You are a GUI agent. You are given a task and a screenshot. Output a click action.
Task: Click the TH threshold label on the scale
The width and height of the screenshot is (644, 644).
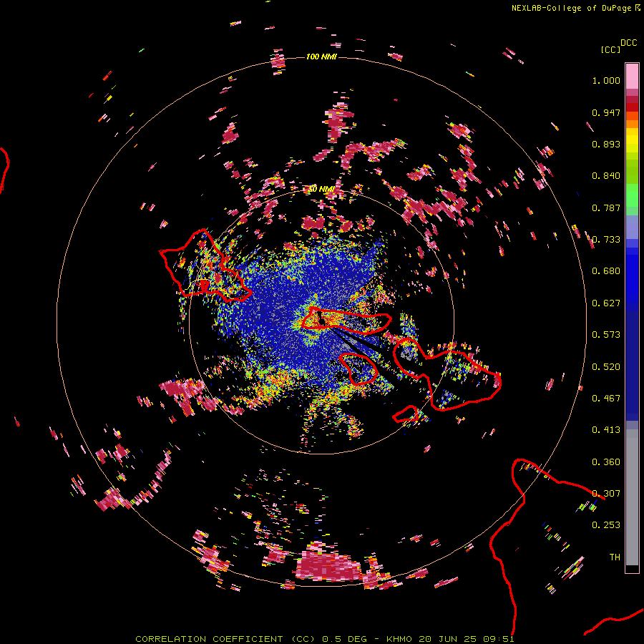tap(615, 557)
